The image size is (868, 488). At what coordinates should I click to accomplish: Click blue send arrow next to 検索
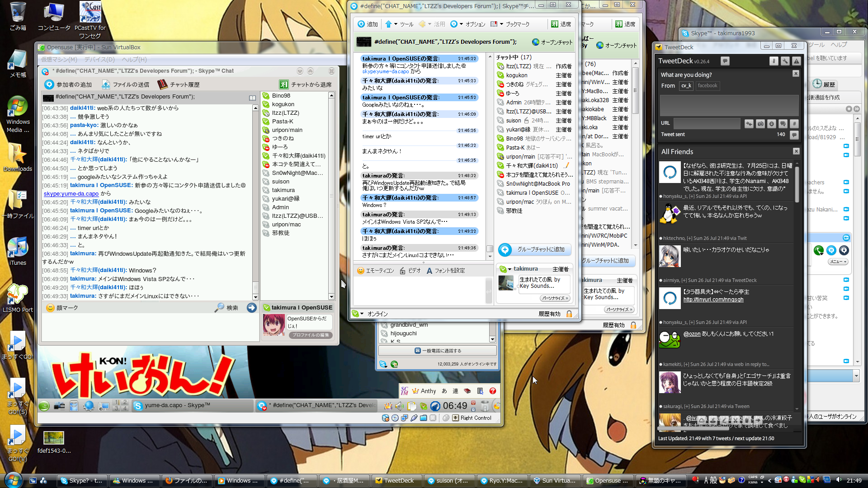(252, 308)
